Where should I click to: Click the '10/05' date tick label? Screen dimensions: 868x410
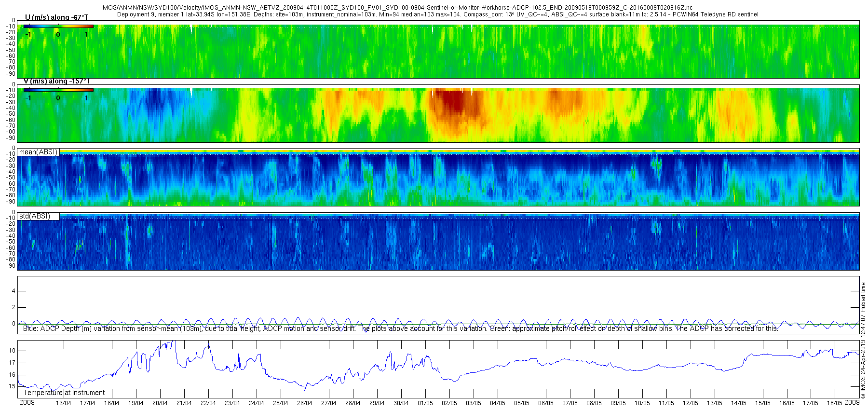[642, 403]
